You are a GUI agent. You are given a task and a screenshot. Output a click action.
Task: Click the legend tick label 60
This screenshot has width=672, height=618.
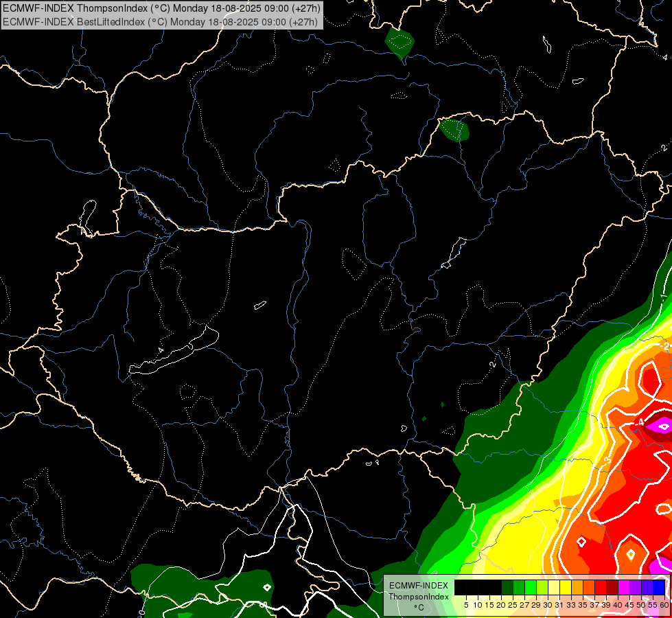pyautogui.click(x=664, y=605)
